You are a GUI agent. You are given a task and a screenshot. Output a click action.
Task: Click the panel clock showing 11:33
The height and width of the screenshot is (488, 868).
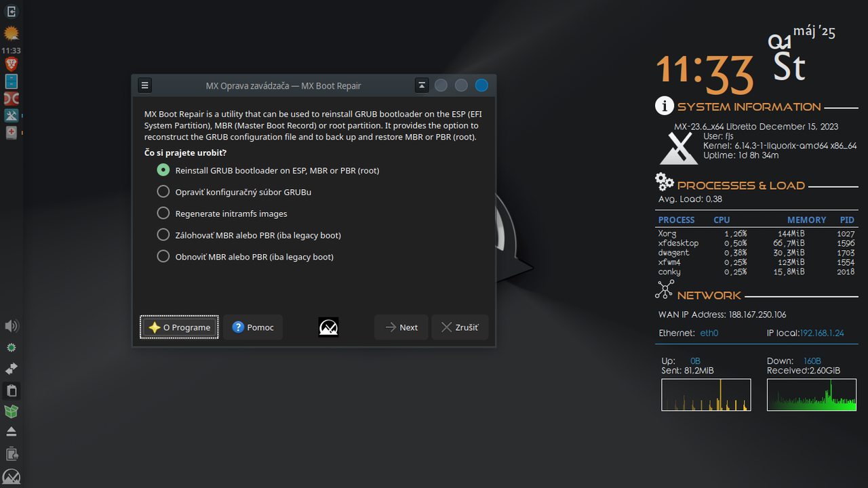pyautogui.click(x=11, y=51)
